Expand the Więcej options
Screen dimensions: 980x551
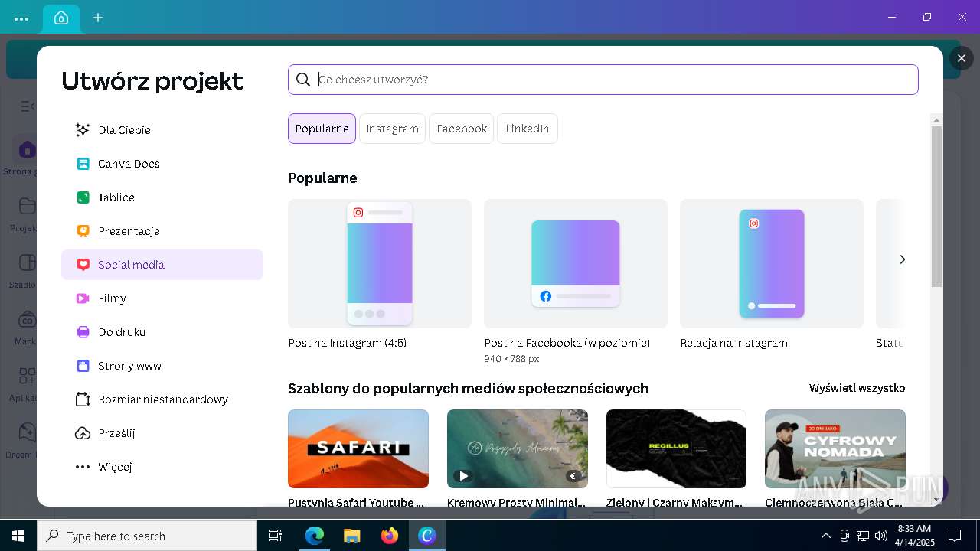point(162,467)
